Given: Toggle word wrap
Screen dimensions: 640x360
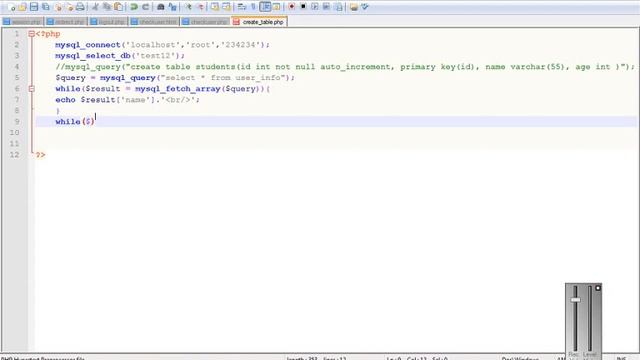Looking at the screenshot, I should (242, 7).
